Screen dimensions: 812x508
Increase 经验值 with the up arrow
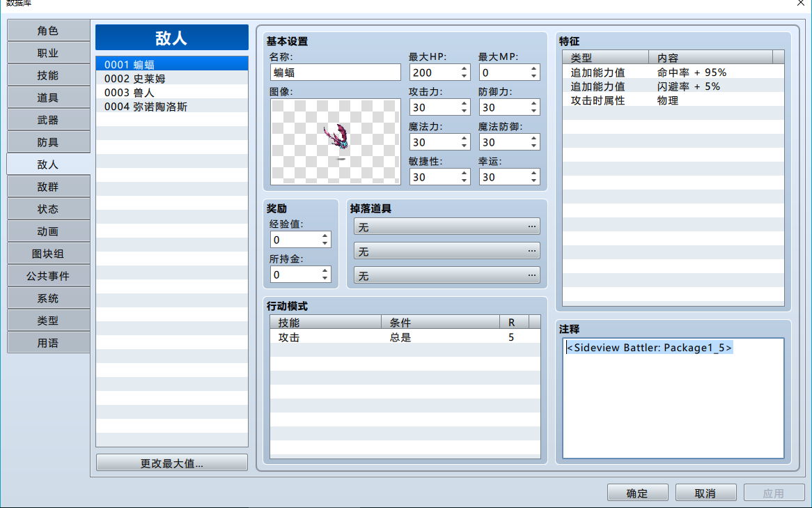[x=325, y=236]
